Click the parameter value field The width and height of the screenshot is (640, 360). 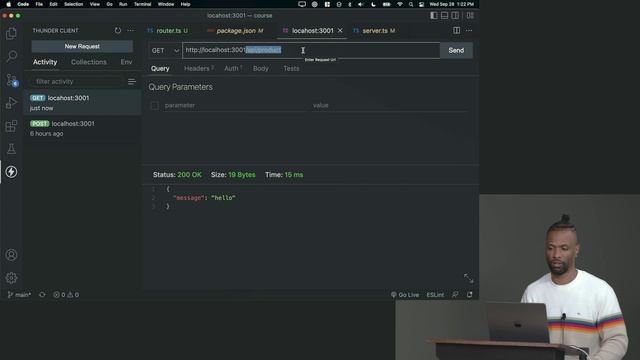pyautogui.click(x=390, y=105)
